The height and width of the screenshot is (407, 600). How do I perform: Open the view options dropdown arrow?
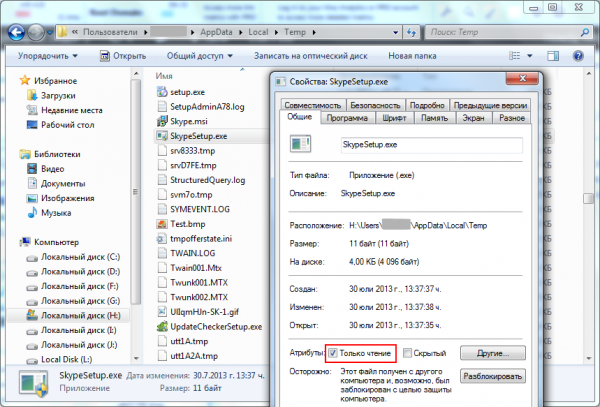pyautogui.click(x=530, y=56)
